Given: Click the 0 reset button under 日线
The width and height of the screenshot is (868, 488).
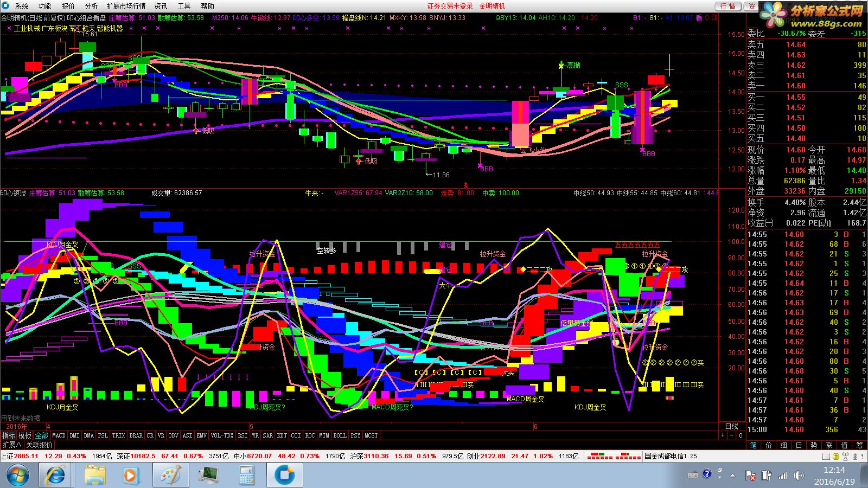Looking at the screenshot, I should [x=741, y=435].
